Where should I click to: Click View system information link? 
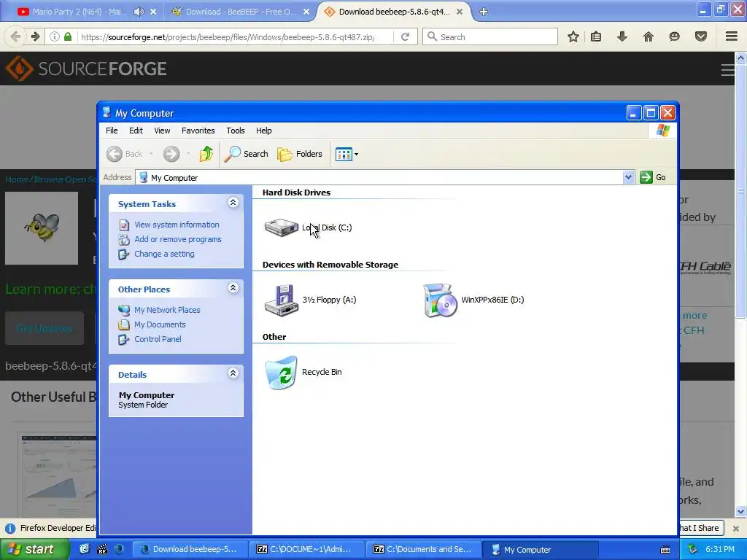177,225
